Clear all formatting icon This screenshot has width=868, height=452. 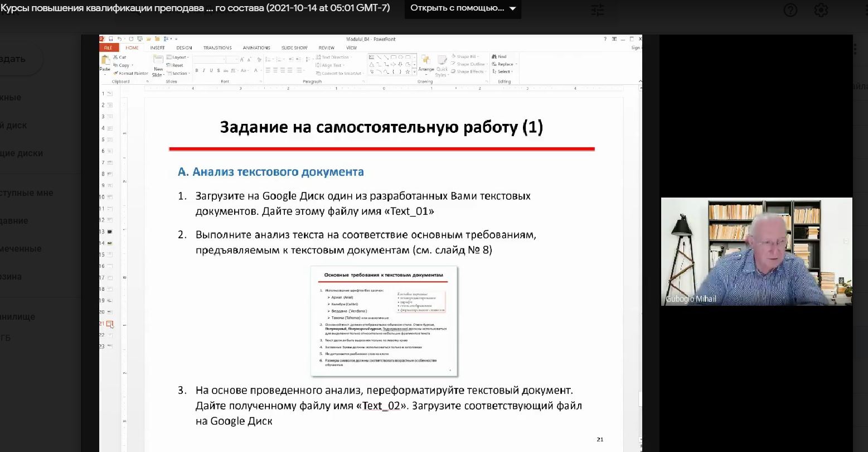pyautogui.click(x=259, y=60)
